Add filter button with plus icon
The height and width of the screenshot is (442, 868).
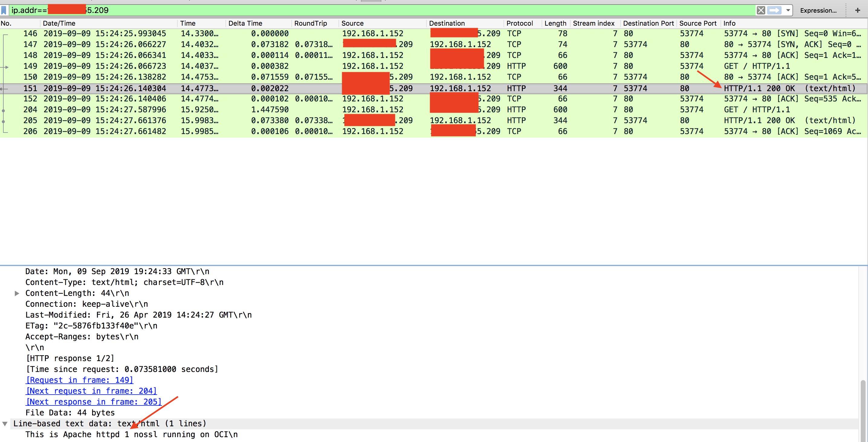[x=857, y=10]
